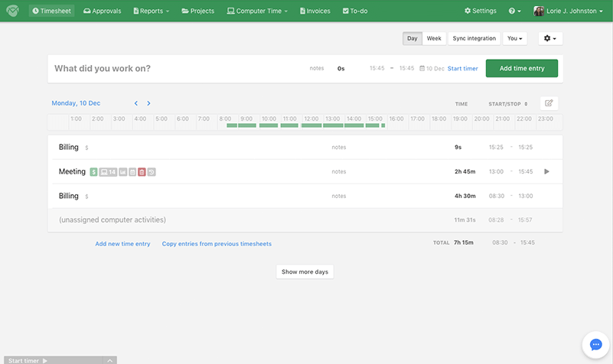Click the Add new time entry link

pos(122,244)
